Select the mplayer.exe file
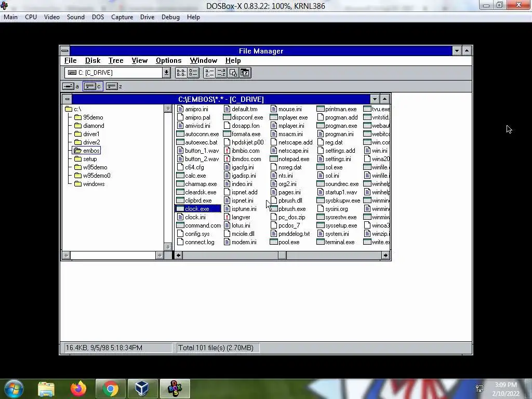532x399 pixels. tap(289, 117)
